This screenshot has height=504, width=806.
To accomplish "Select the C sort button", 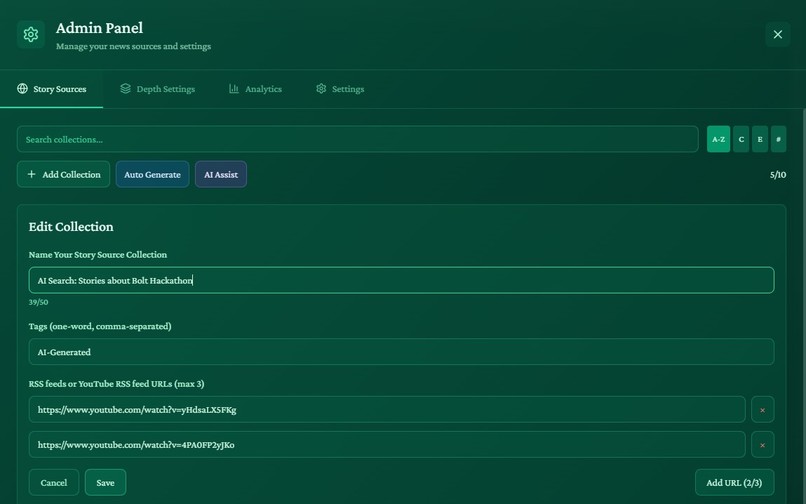I will click(741, 139).
